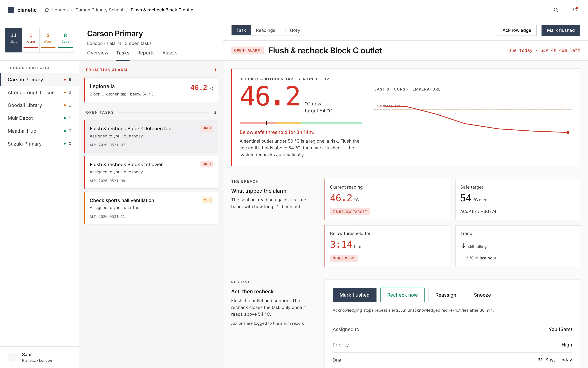Viewport: 588px width, 368px height.
Task: Select the History view tab
Action: [x=293, y=30]
